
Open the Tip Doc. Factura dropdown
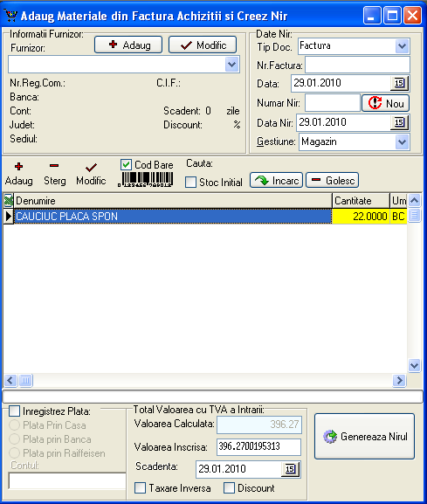(x=402, y=46)
